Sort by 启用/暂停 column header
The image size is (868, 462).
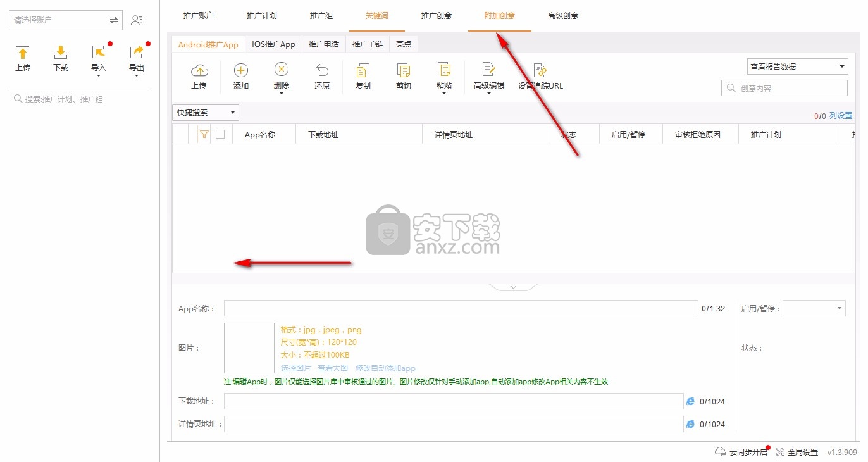coord(631,134)
